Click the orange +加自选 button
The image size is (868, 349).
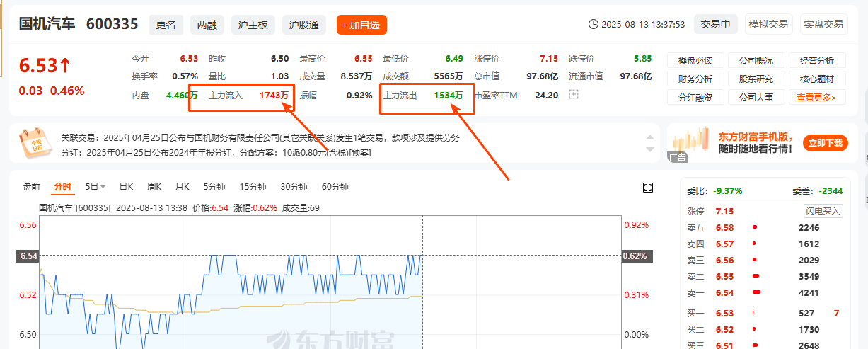[x=361, y=25]
